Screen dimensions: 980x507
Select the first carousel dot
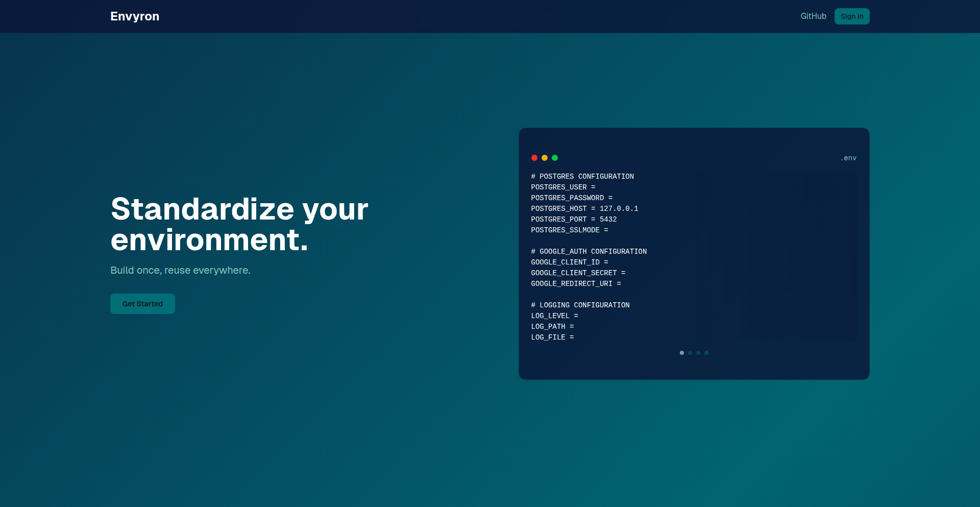[682, 353]
